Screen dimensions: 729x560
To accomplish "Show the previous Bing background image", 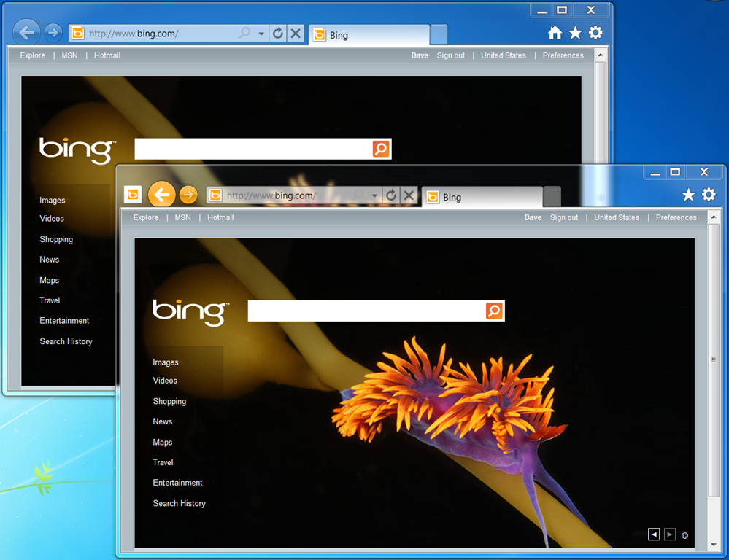I will [654, 534].
